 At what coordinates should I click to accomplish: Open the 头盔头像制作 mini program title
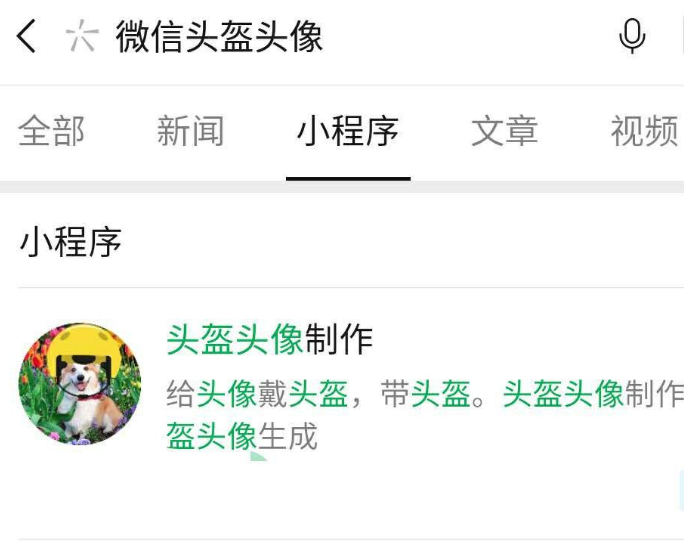pos(270,340)
